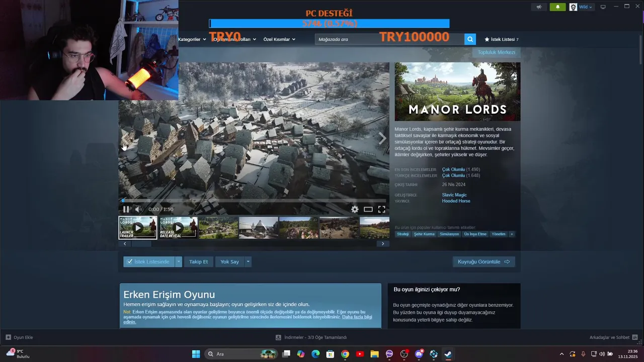Click the Oyun Ekle plus icon
The width and height of the screenshot is (644, 362).
tap(8, 337)
